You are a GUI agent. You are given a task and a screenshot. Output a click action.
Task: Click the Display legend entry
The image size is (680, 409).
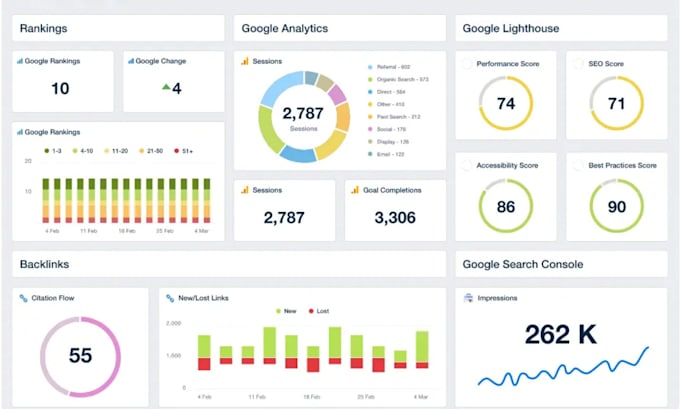click(x=389, y=142)
